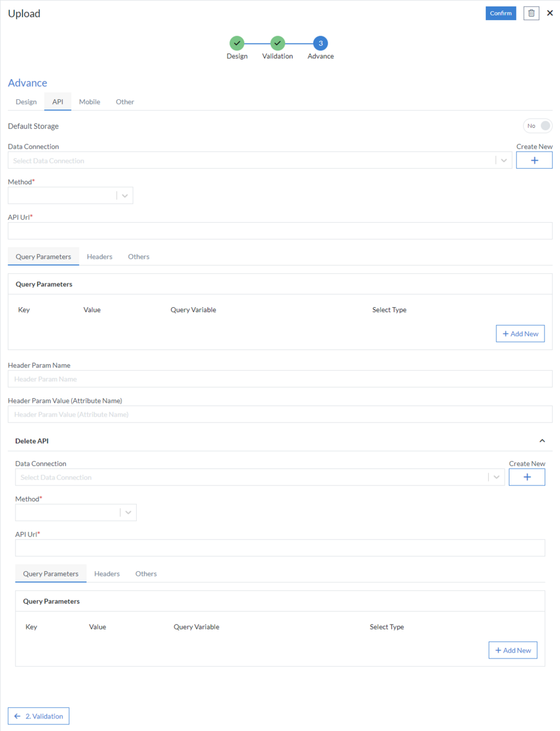This screenshot has width=560, height=731.
Task: Click the Design step checkmark in the stepper
Action: (x=237, y=43)
